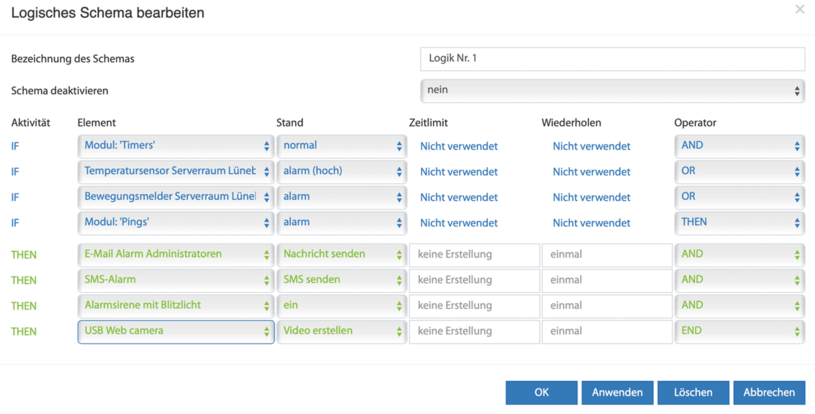Viewport: 815px width, 414px height.
Task: Open the THEN operator dropdown
Action: [x=740, y=222]
